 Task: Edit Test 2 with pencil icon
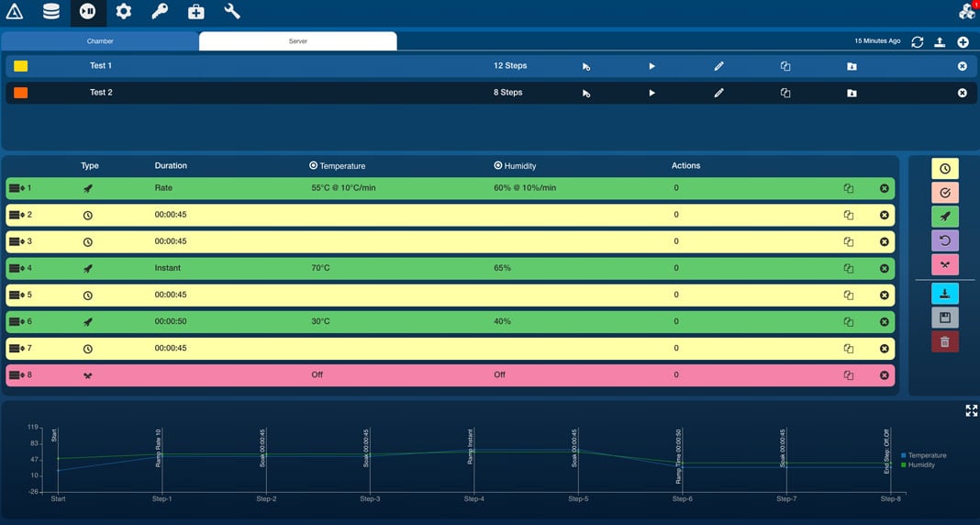pyautogui.click(x=718, y=93)
